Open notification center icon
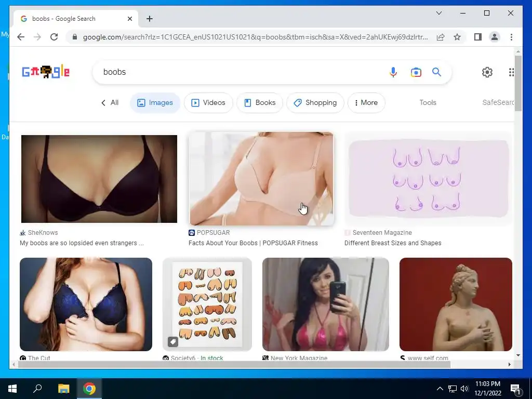This screenshot has height=399, width=532. (x=515, y=389)
